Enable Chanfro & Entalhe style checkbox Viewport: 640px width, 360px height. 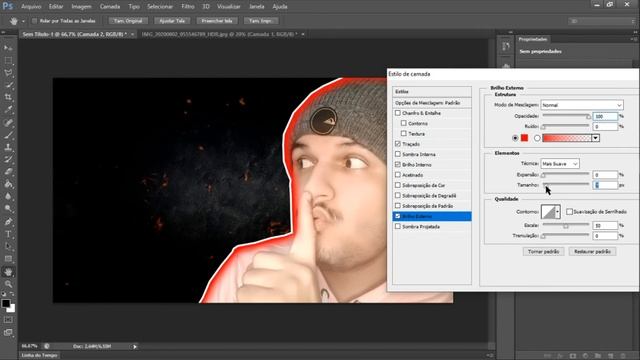coord(398,113)
